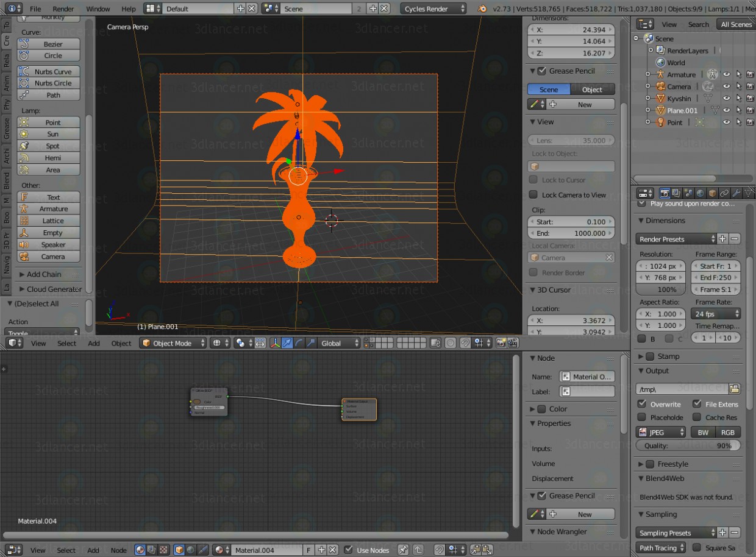Screen dimensions: 756x557
Task: Add a Path curve
Action: (x=49, y=95)
